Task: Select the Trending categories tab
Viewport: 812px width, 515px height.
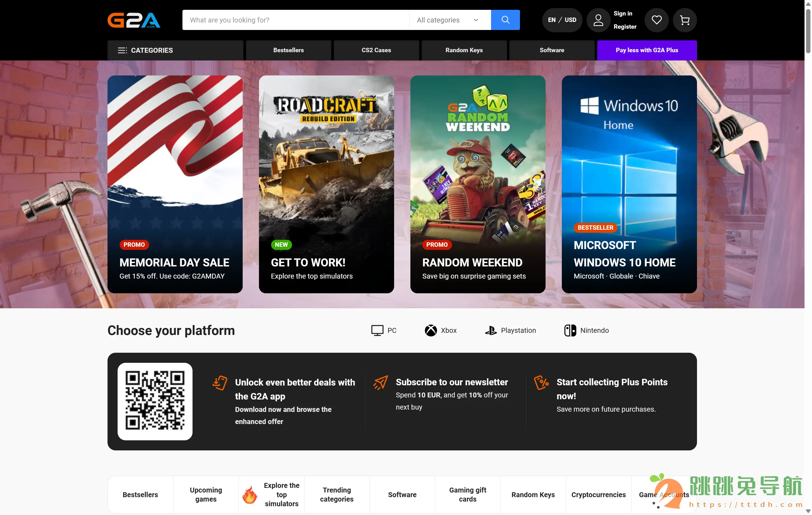Action: 336,494
